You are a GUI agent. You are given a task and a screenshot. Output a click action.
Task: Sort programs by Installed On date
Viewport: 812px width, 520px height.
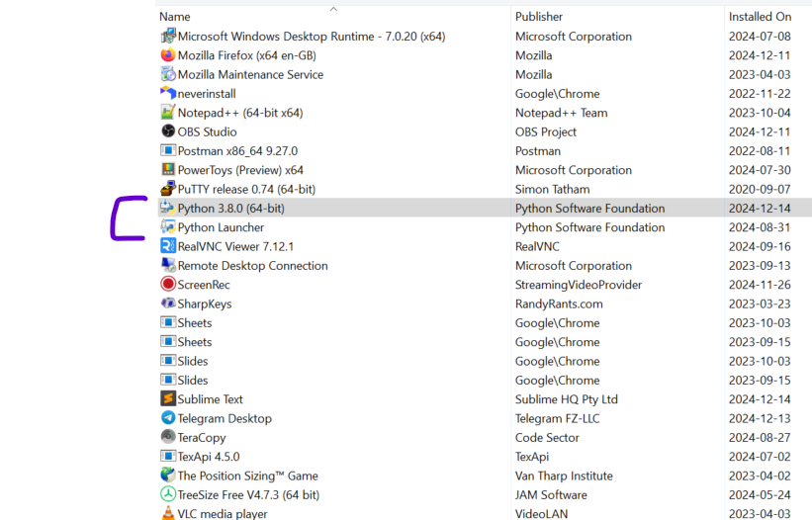pos(760,17)
